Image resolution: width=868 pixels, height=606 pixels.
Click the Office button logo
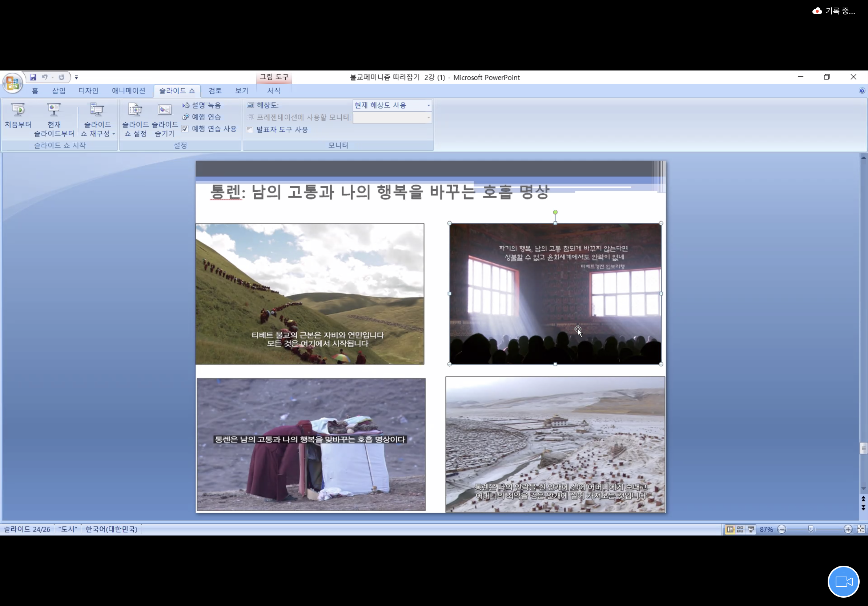pos(12,83)
